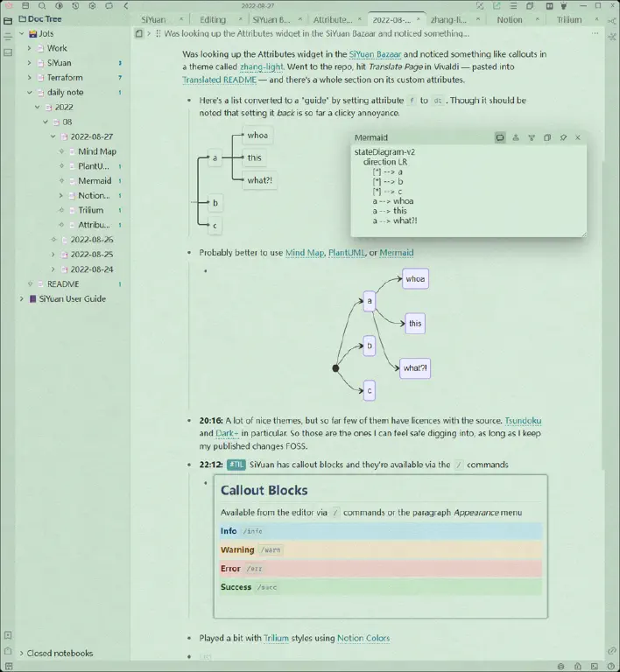Click the copy windows icon in top right toolbar
The height and width of the screenshot is (672, 620).
(530, 6)
